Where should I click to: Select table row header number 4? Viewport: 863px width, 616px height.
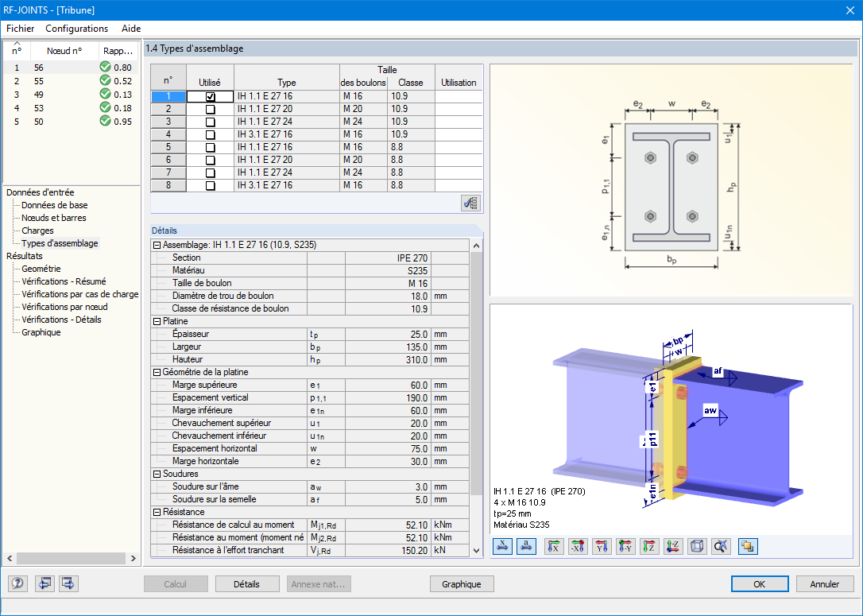coord(168,134)
